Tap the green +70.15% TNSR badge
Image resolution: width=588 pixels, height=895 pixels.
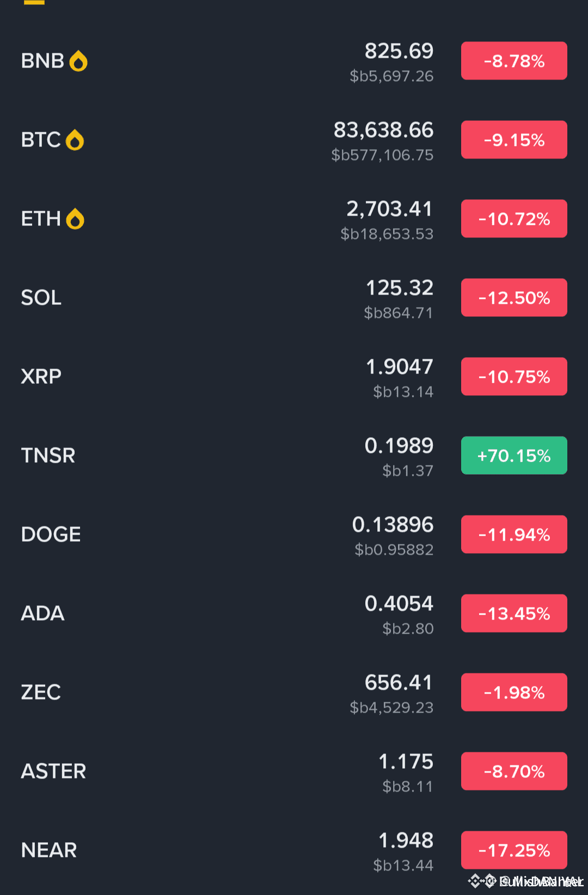coord(514,456)
